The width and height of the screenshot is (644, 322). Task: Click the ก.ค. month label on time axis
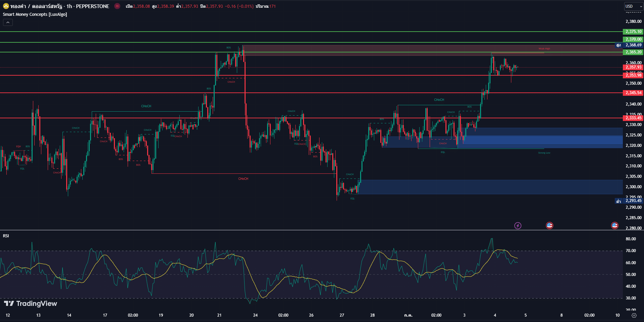click(x=408, y=315)
